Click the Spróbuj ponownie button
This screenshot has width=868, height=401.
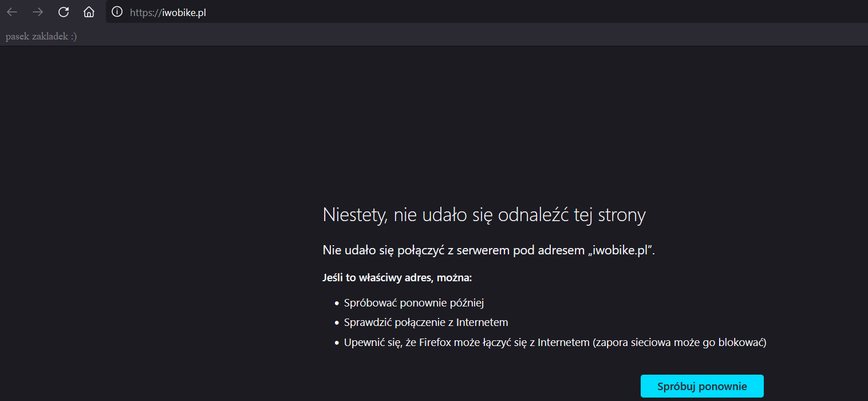click(x=702, y=386)
